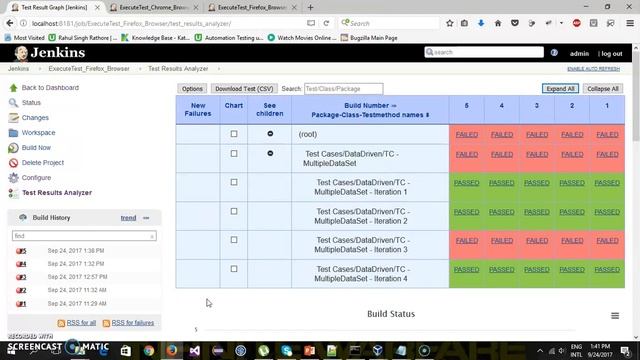Check the Chart box for (root) row
This screenshot has height=360, width=640.
tap(234, 134)
